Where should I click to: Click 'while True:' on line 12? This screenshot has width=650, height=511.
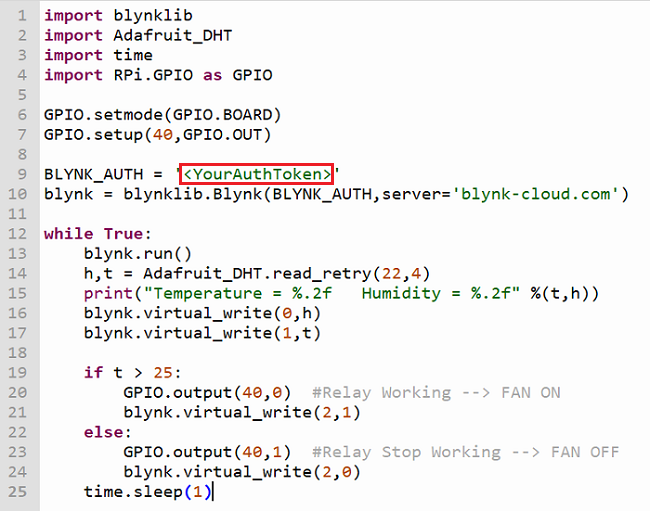[x=98, y=234]
